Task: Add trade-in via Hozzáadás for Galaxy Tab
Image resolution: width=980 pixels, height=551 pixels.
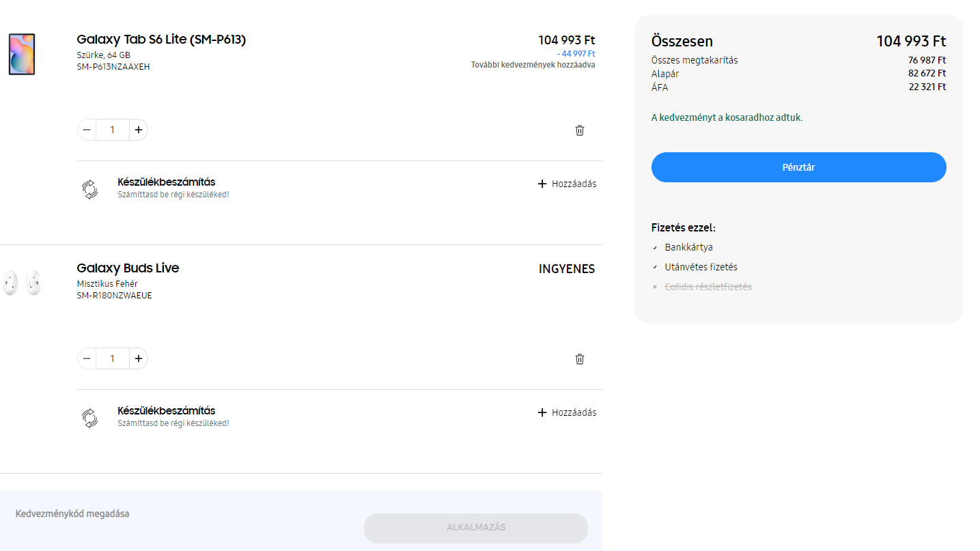Action: tap(567, 184)
